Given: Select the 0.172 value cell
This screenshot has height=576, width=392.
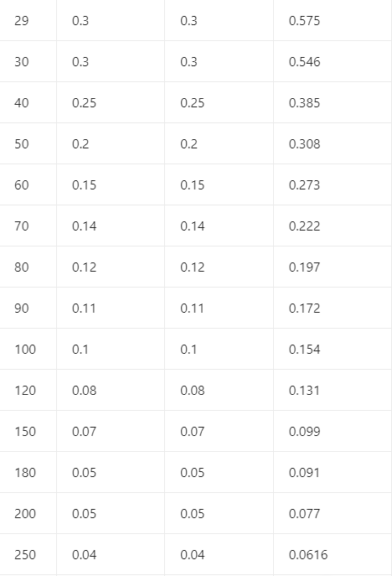Looking at the screenshot, I should point(333,309).
